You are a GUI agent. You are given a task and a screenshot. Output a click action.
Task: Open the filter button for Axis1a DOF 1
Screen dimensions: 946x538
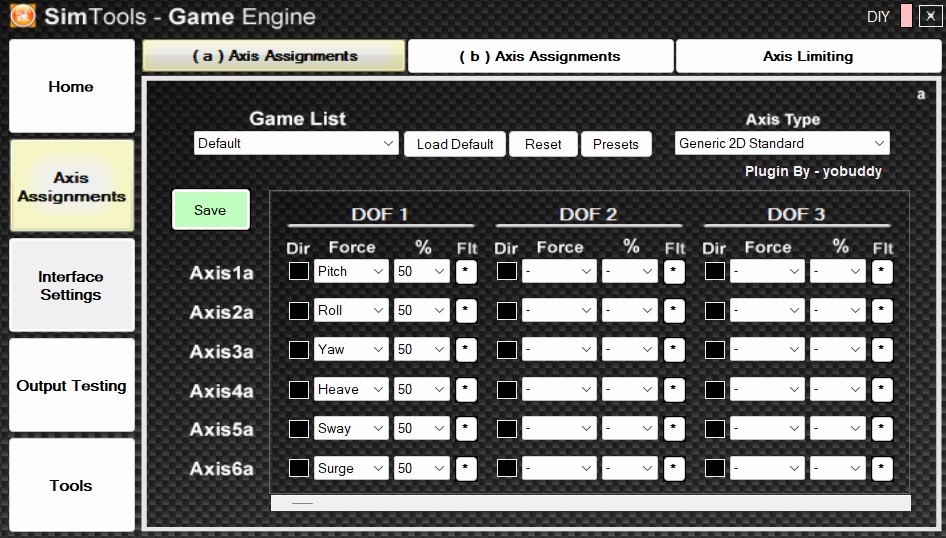466,272
